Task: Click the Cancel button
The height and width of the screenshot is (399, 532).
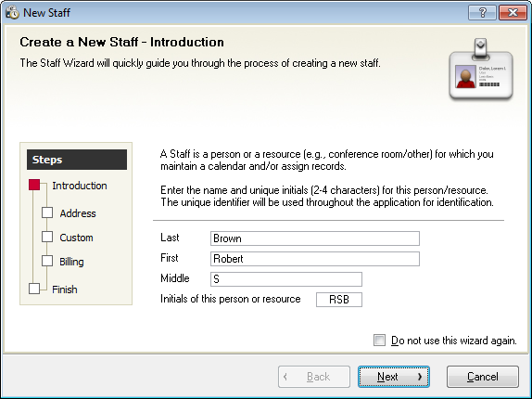Action: (483, 377)
